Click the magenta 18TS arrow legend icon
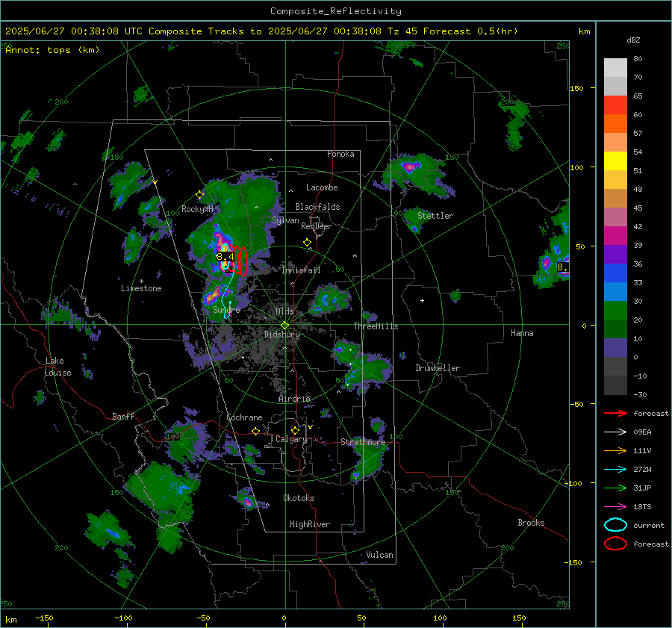The height and width of the screenshot is (628, 672). click(x=615, y=507)
